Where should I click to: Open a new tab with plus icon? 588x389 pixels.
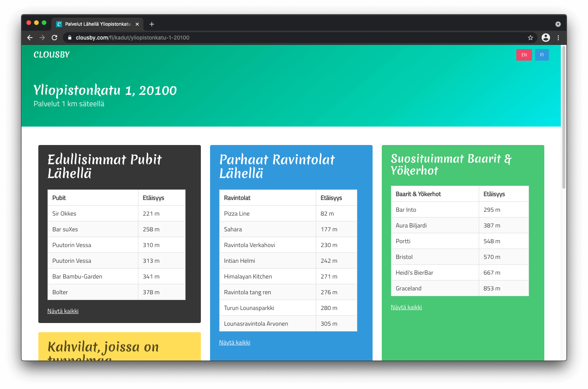point(152,24)
